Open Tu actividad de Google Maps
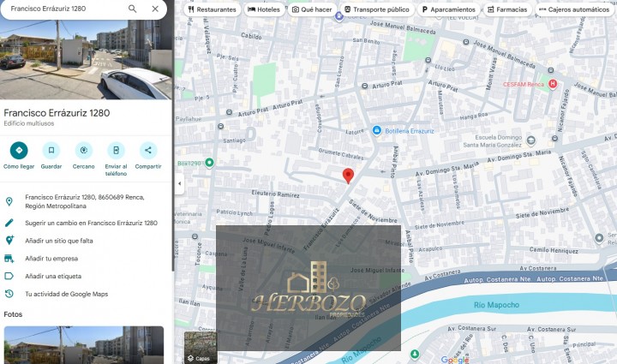The height and width of the screenshot is (364, 617). [66, 294]
